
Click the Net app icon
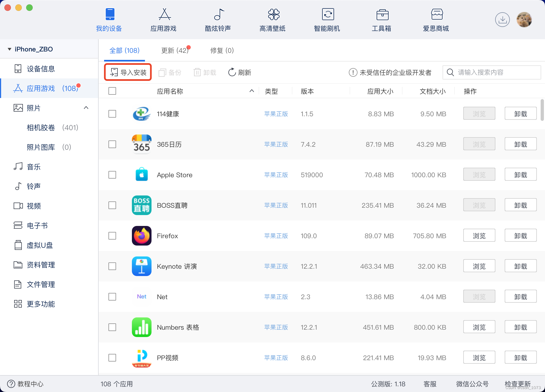click(141, 297)
